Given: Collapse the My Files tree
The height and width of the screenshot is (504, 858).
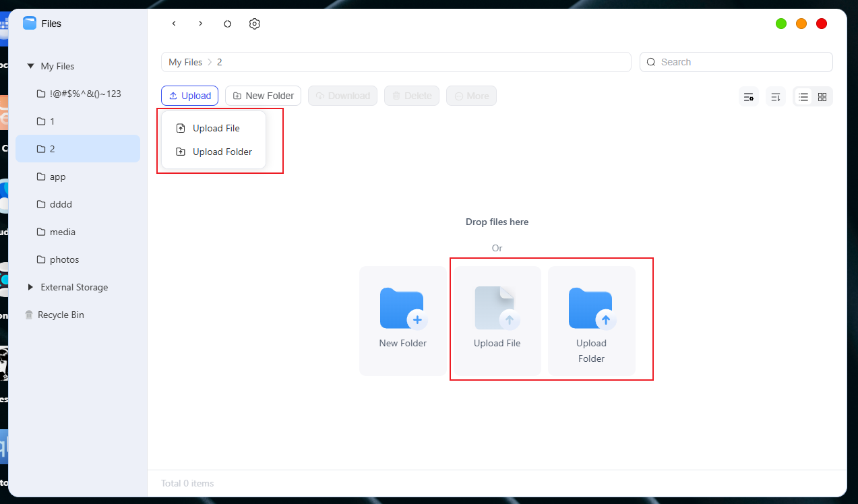Looking at the screenshot, I should click(x=30, y=66).
